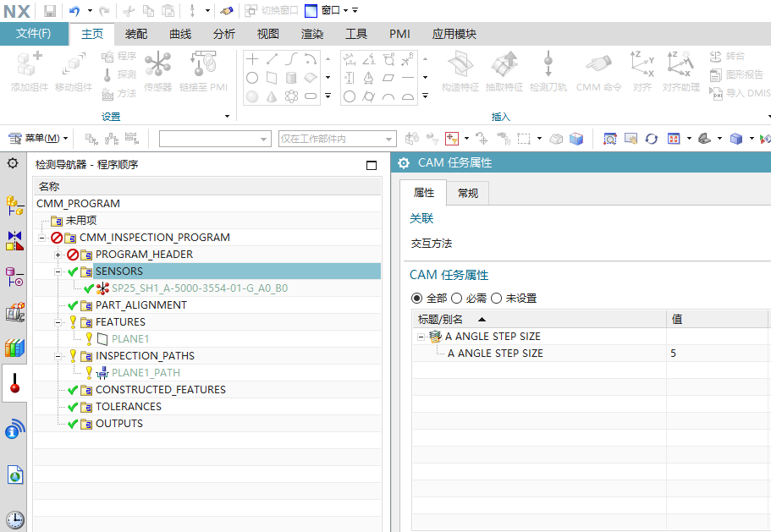Sort by the 标题/别名 column header
Screen dimensions: 771x532
click(539, 320)
